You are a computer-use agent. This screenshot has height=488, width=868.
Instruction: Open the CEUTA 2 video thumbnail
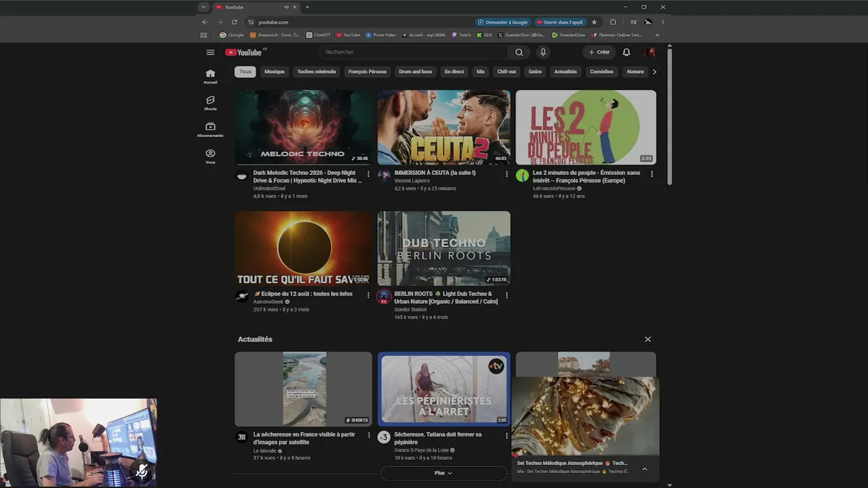(444, 127)
